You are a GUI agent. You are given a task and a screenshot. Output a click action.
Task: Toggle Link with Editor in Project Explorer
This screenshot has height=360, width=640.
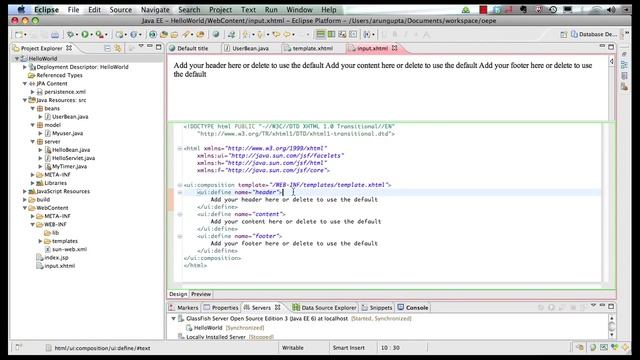118,48
